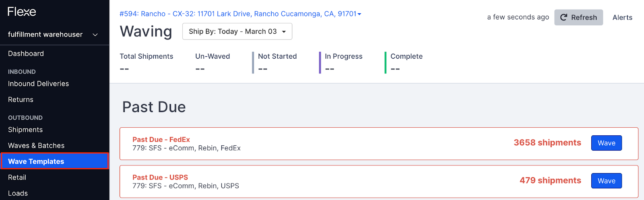This screenshot has height=200, width=644.
Task: Open the Ship By date dropdown
Action: [x=237, y=31]
